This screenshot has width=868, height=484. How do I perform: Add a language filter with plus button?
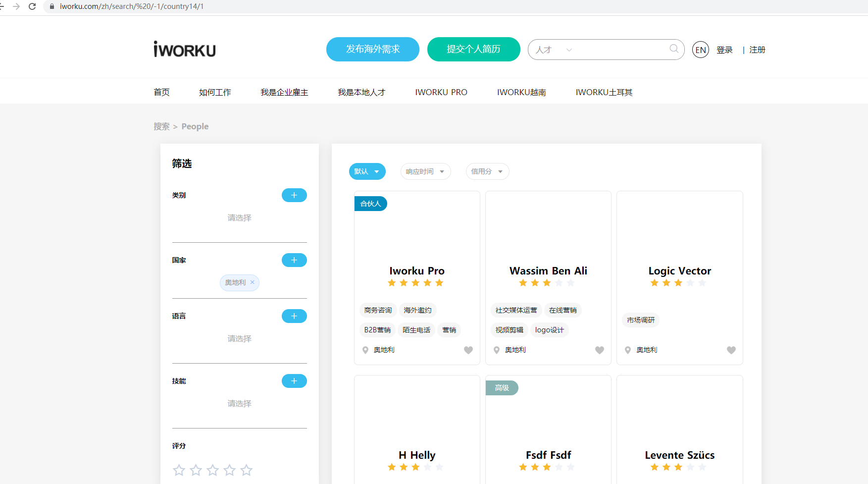point(294,316)
